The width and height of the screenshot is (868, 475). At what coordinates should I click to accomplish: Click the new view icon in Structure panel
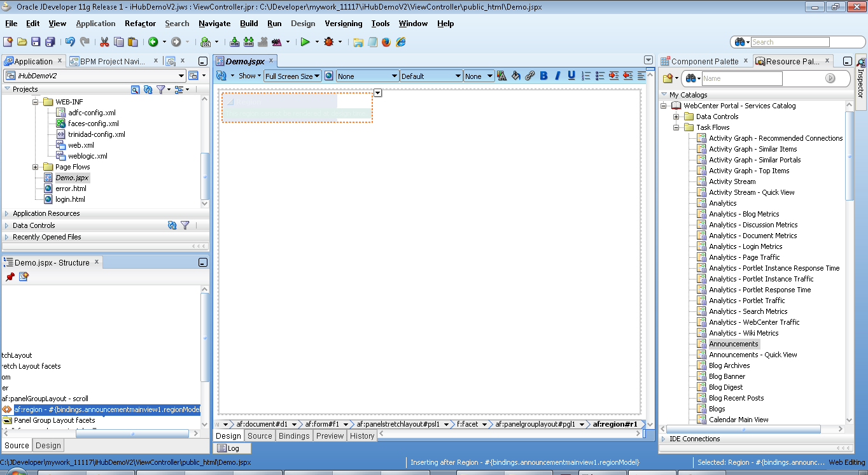pos(24,277)
